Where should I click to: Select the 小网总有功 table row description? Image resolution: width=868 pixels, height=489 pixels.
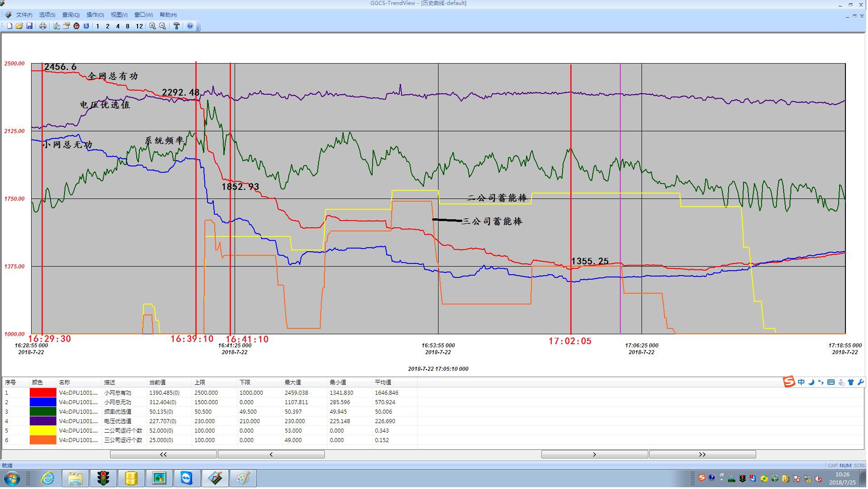pos(118,393)
